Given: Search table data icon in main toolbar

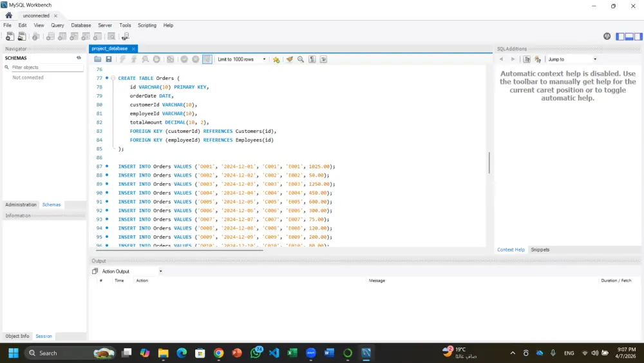Looking at the screenshot, I should tap(111, 37).
